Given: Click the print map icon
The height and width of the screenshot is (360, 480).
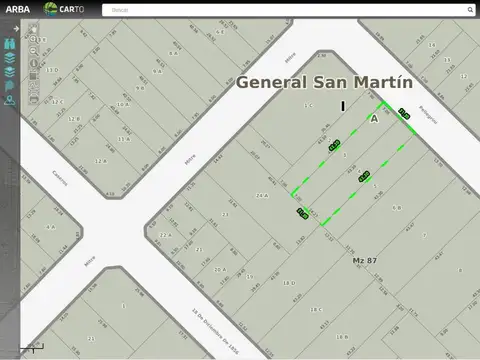Looking at the screenshot, I should pos(33,99).
